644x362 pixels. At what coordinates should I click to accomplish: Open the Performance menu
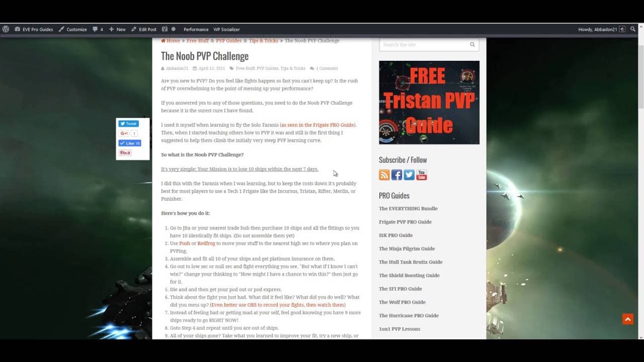coord(196,29)
